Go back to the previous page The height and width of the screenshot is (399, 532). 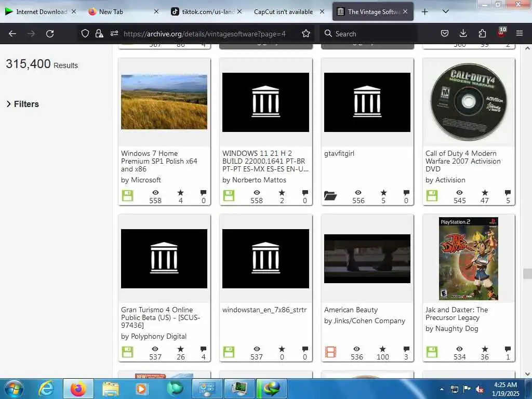pyautogui.click(x=12, y=34)
